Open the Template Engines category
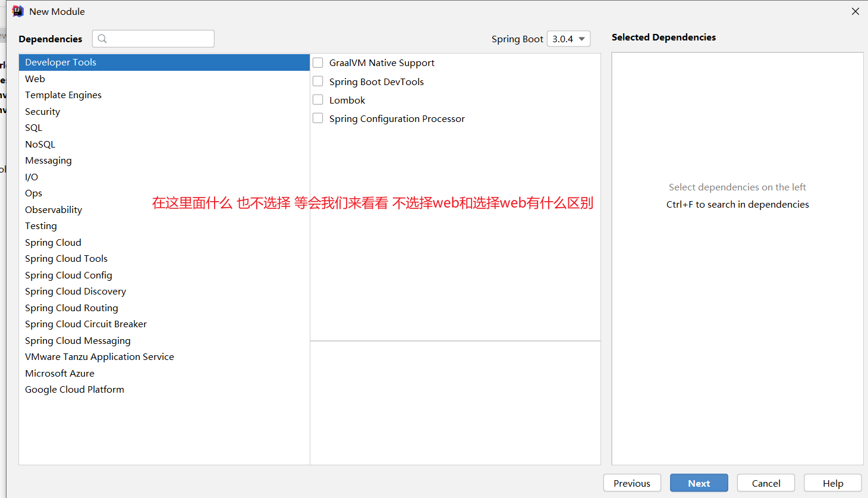This screenshot has width=868, height=498. [x=63, y=95]
